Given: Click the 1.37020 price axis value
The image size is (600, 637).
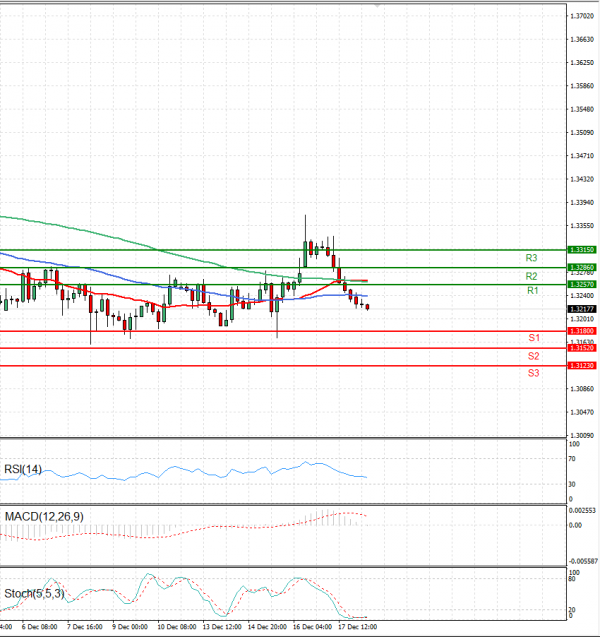Looking at the screenshot, I should [x=582, y=16].
